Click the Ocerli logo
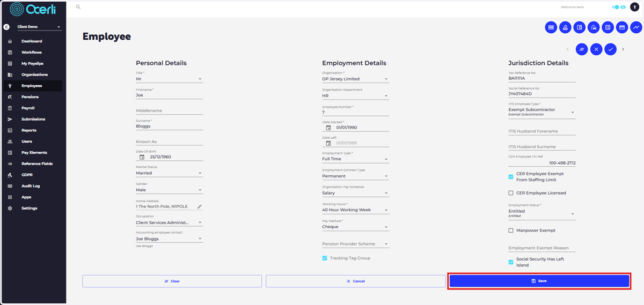The width and height of the screenshot is (644, 305). coord(33,9)
